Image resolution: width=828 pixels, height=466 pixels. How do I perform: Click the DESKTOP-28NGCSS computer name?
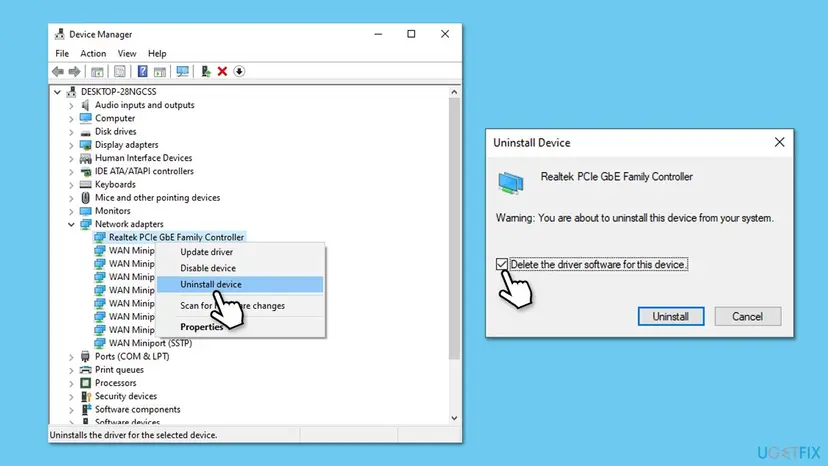(x=118, y=92)
